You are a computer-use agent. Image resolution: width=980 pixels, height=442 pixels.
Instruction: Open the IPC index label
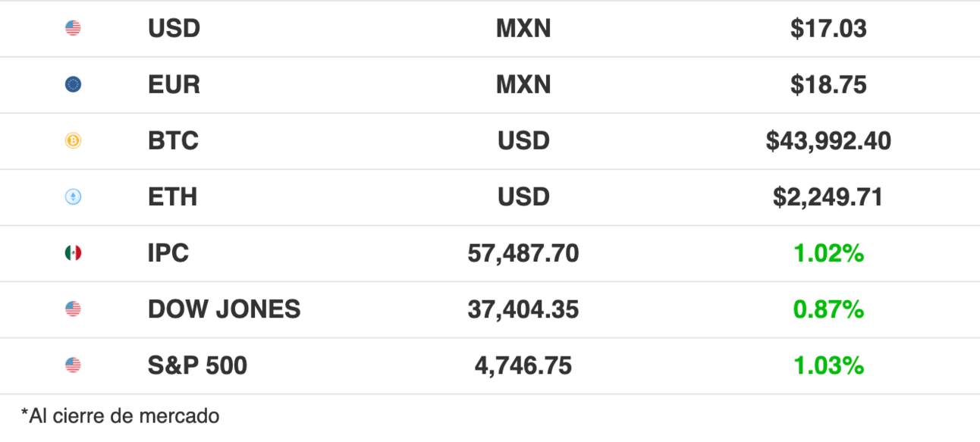click(168, 253)
